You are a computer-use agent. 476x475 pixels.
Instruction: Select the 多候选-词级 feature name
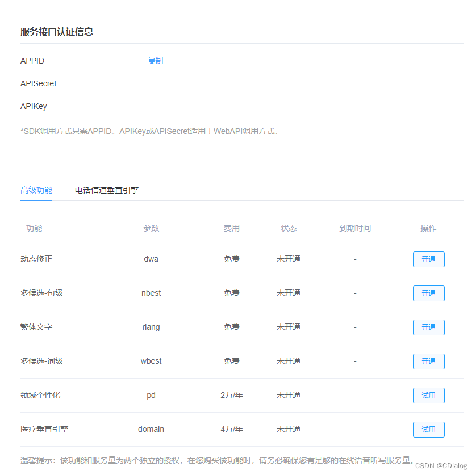coord(41,361)
